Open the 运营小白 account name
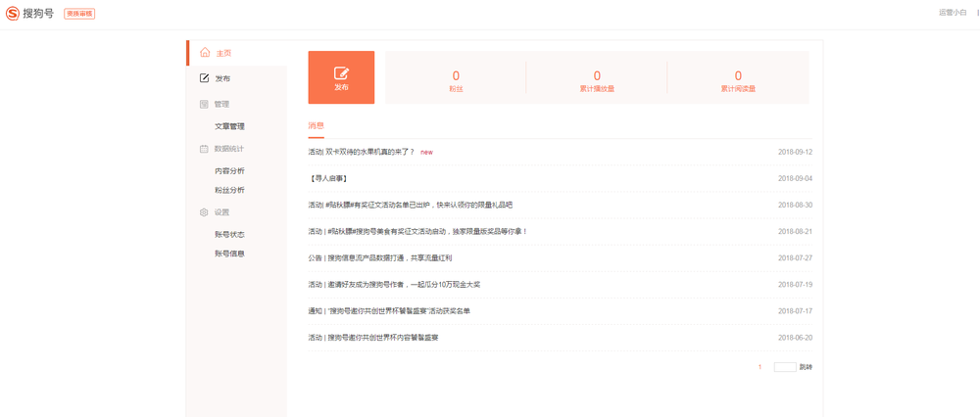Viewport: 980px width, 417px height. [953, 13]
